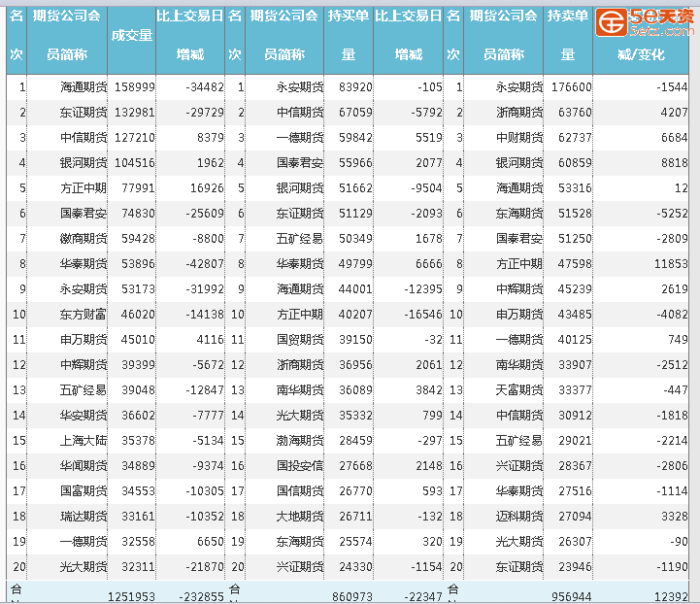Click the 华安期货 row name
Image resolution: width=700 pixels, height=604 pixels.
[83, 416]
